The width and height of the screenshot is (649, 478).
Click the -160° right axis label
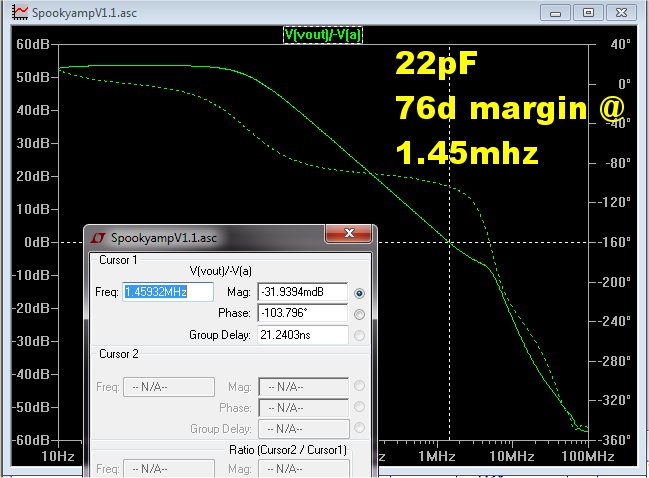tap(616, 242)
